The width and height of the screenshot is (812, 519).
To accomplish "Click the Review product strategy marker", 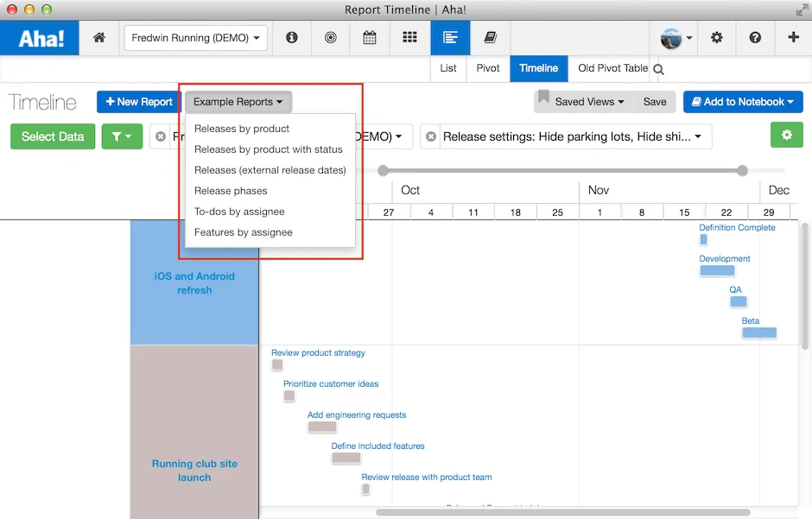I will coord(277,364).
